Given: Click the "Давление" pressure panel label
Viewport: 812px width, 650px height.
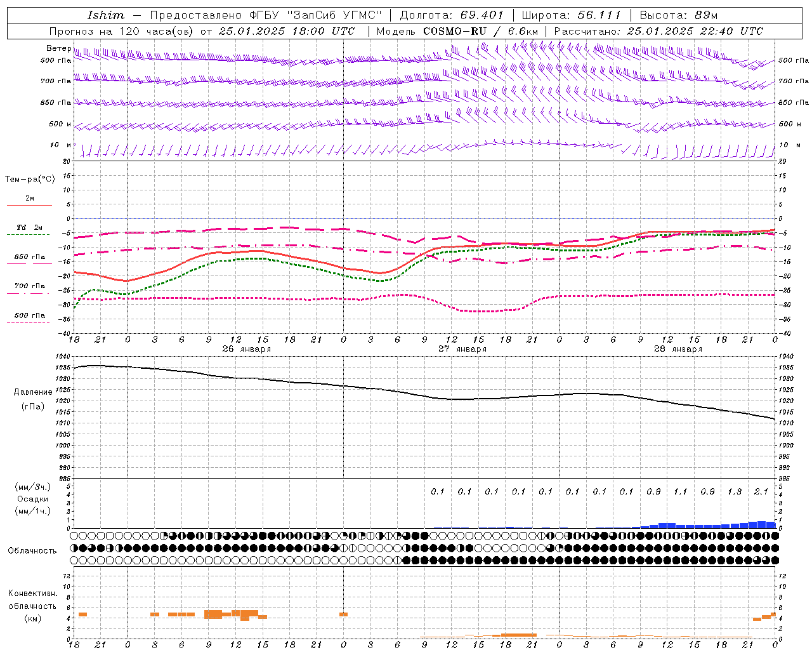Looking at the screenshot, I should (33, 392).
